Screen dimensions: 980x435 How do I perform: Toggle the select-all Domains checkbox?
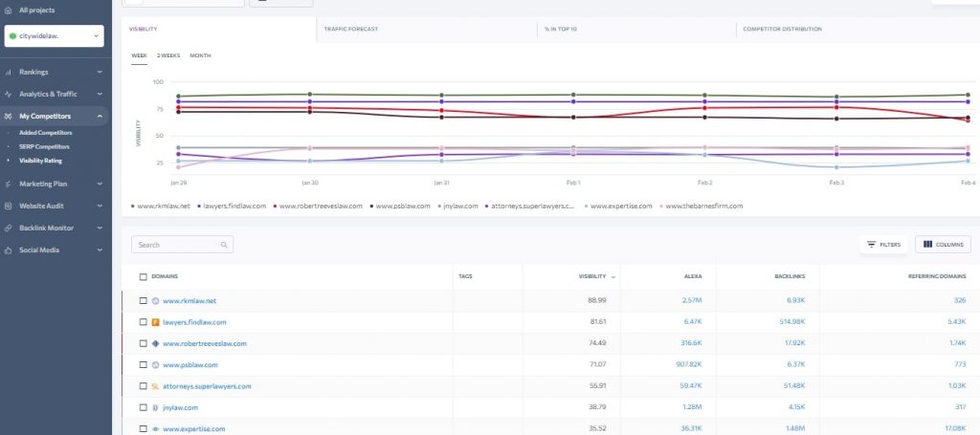(144, 276)
